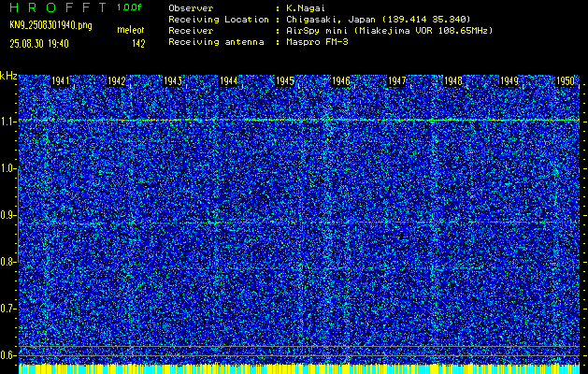Click the Receiving antenna field label
The height and width of the screenshot is (374, 588).
tap(216, 42)
